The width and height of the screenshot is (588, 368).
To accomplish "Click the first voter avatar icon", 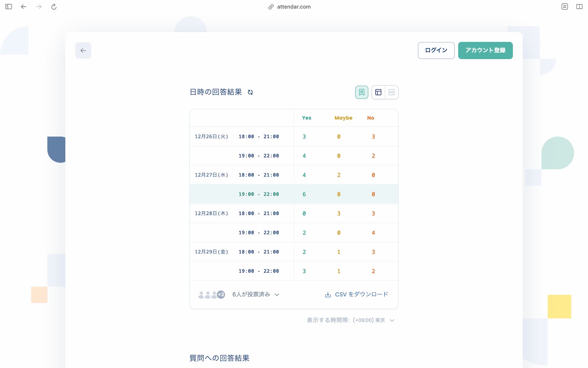I will coord(201,295).
